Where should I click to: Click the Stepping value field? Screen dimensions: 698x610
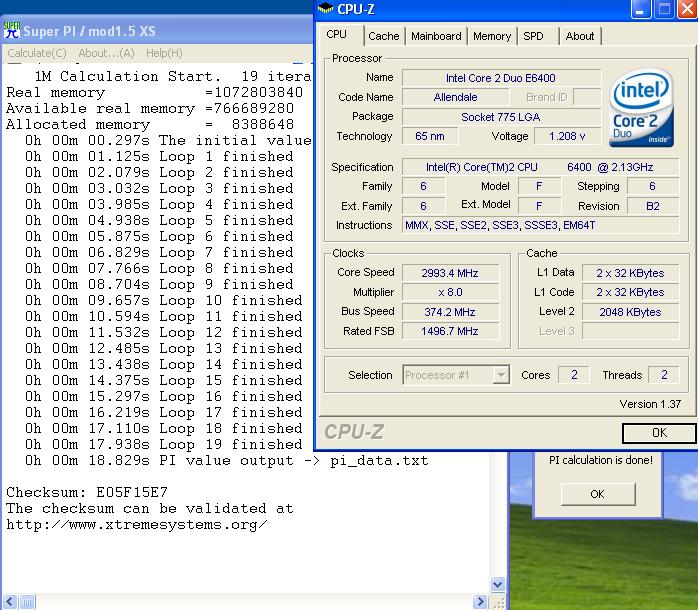(653, 187)
